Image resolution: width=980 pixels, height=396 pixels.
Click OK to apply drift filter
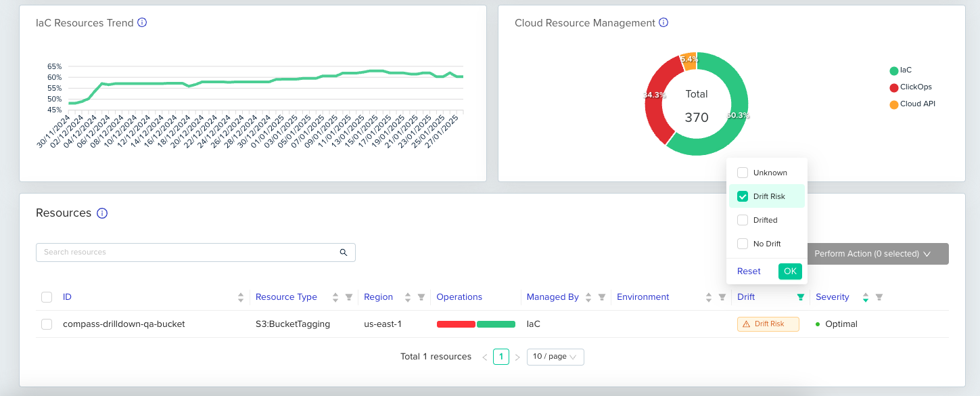790,271
